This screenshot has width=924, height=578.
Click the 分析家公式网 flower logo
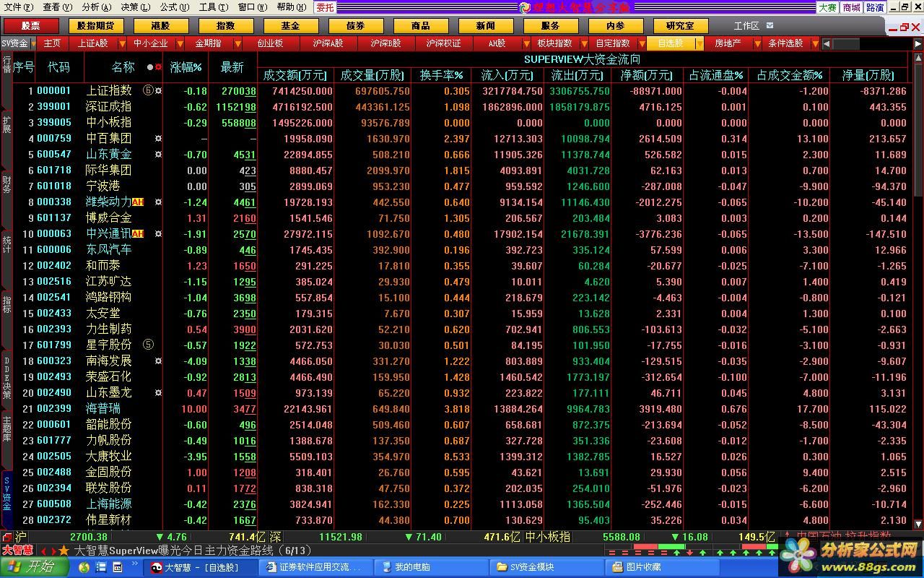click(799, 556)
